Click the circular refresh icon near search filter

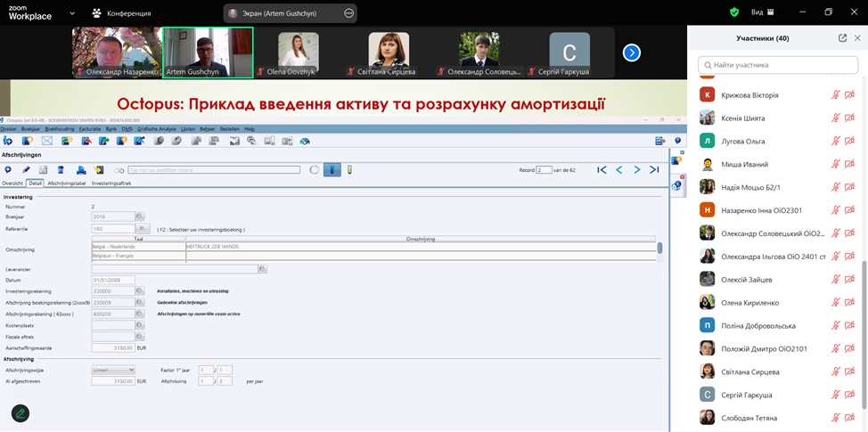315,170
